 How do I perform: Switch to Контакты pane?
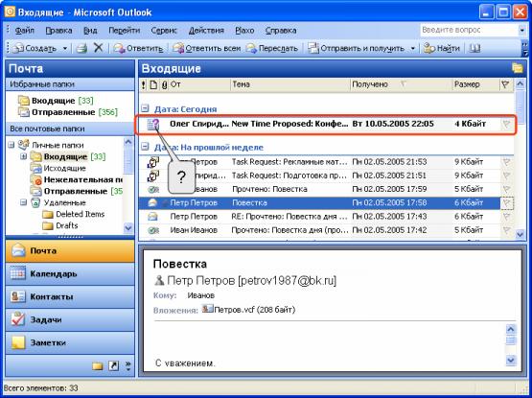pyautogui.click(x=70, y=296)
